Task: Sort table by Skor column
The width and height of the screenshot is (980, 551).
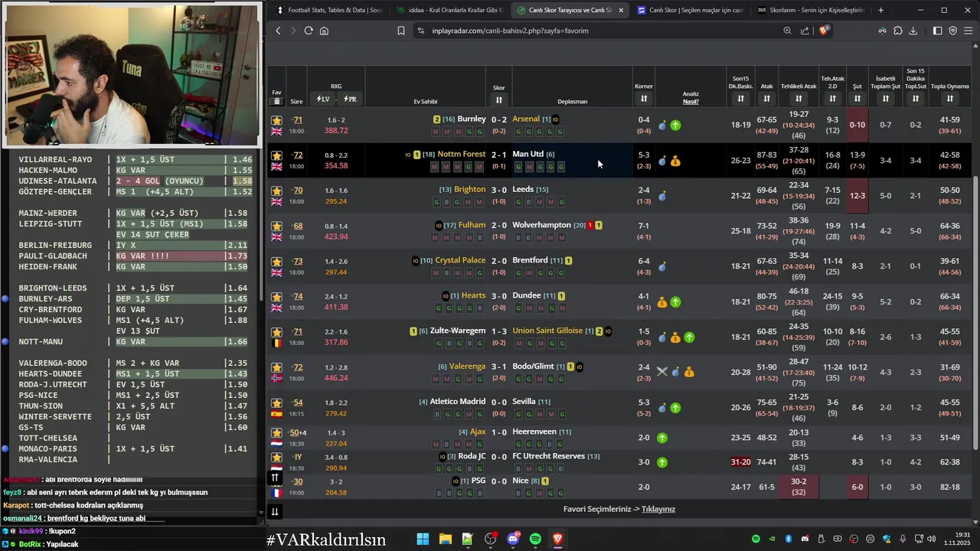Action: 499,99
